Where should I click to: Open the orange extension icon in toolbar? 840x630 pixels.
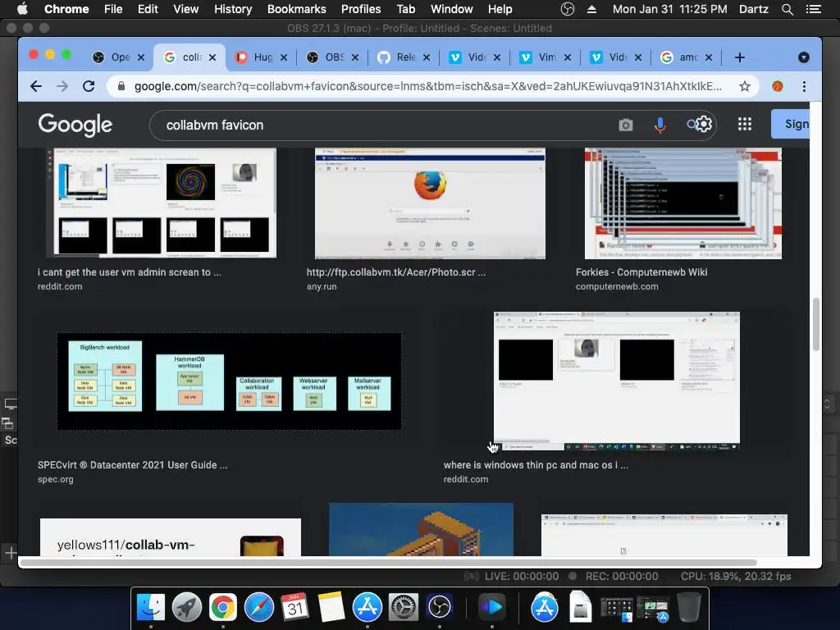[778, 86]
